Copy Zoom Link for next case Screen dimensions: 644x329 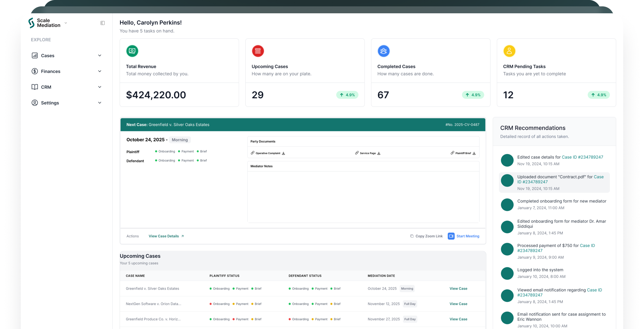coord(426,236)
